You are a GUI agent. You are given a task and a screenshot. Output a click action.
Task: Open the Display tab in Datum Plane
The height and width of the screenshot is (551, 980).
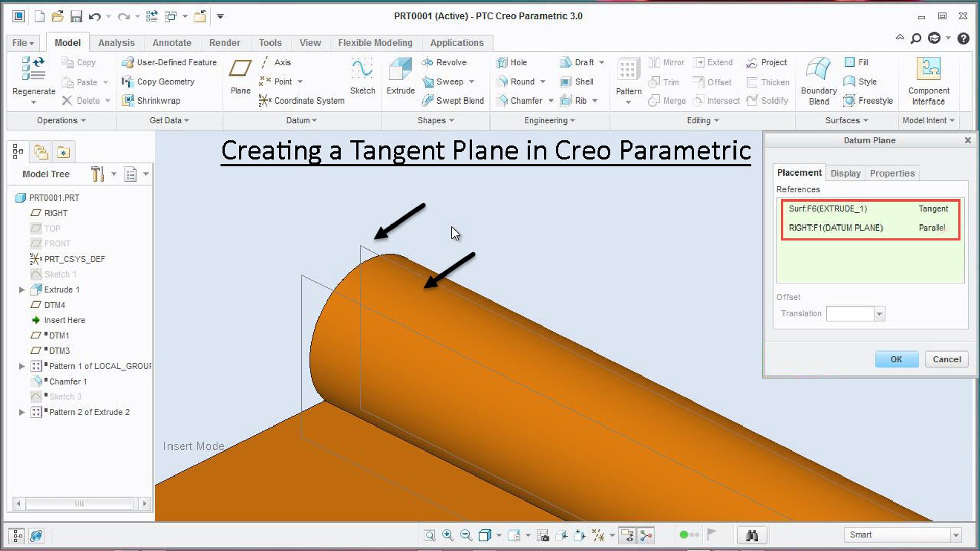845,173
